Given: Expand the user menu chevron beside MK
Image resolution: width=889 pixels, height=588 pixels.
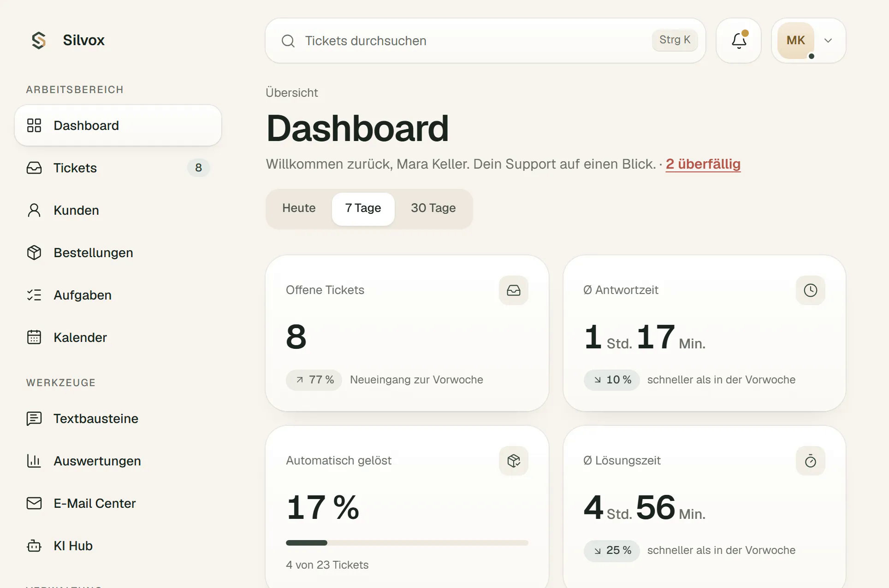Looking at the screenshot, I should click(828, 41).
